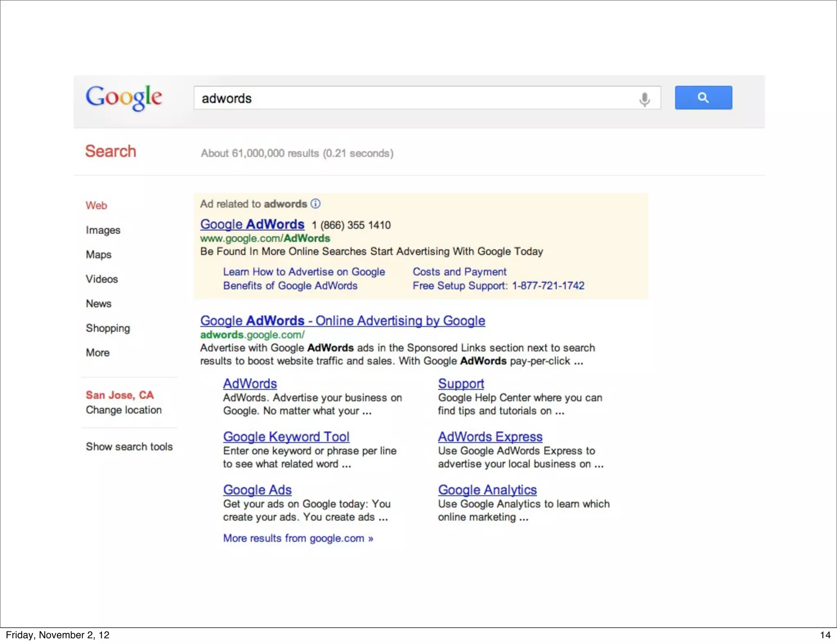Viewport: 837px width, 644px height.
Task: Open the Shopping results category
Action: pos(108,328)
